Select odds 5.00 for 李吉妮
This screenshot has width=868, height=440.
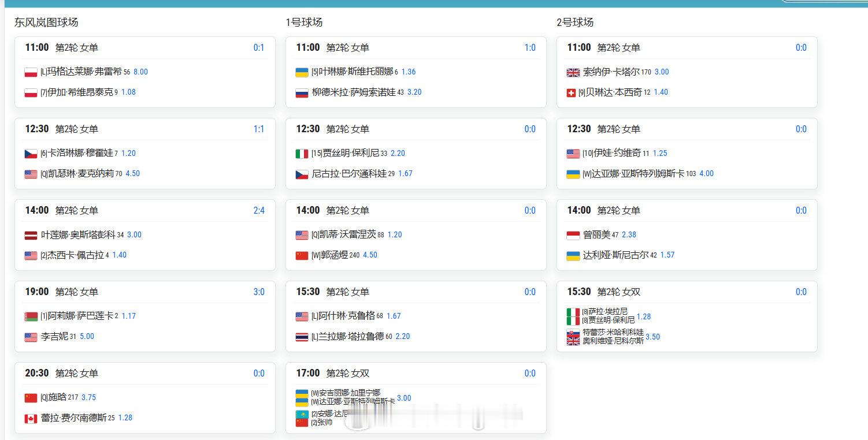pos(87,337)
